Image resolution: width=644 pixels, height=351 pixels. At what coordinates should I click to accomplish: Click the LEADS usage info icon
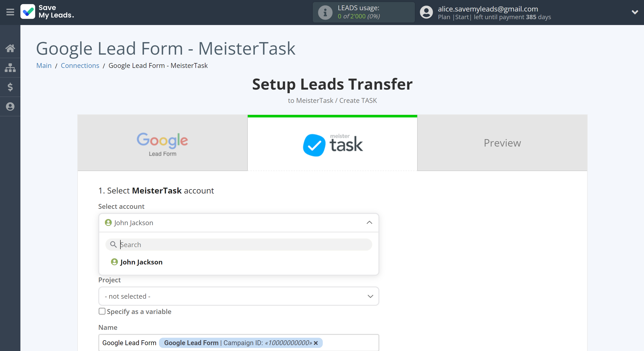pyautogui.click(x=325, y=12)
